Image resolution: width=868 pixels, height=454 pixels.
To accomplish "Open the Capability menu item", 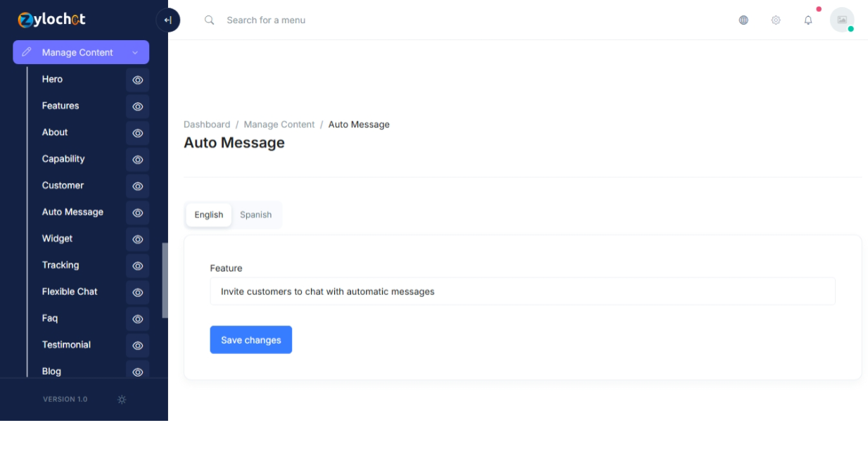I will pyautogui.click(x=63, y=158).
